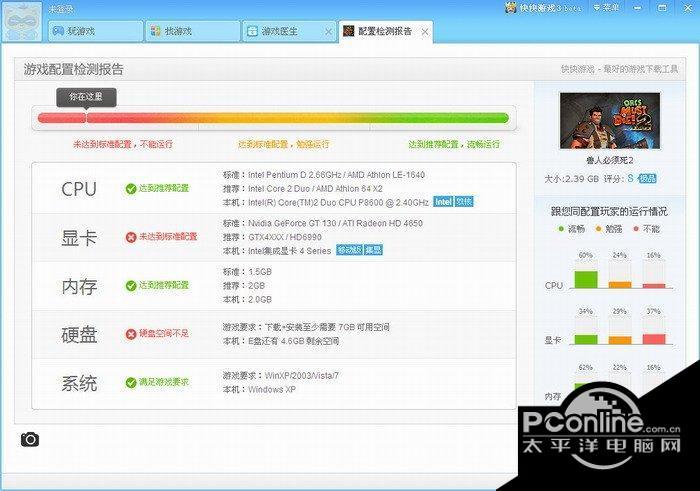This screenshot has width=700, height=491.
Task: Click 快快游戏 - 最好的游戏下载工具 text
Action: [x=619, y=69]
